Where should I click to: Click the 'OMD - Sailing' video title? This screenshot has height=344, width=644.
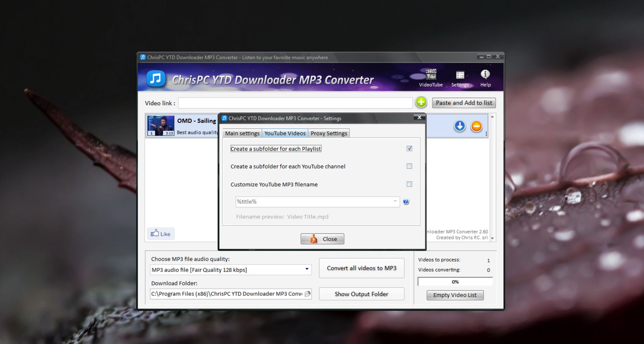[x=197, y=121]
